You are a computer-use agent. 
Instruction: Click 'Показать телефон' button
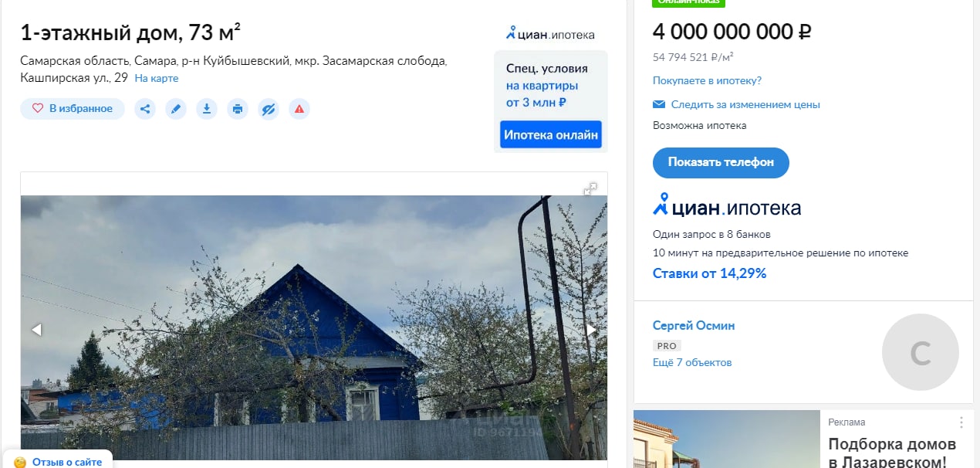721,163
